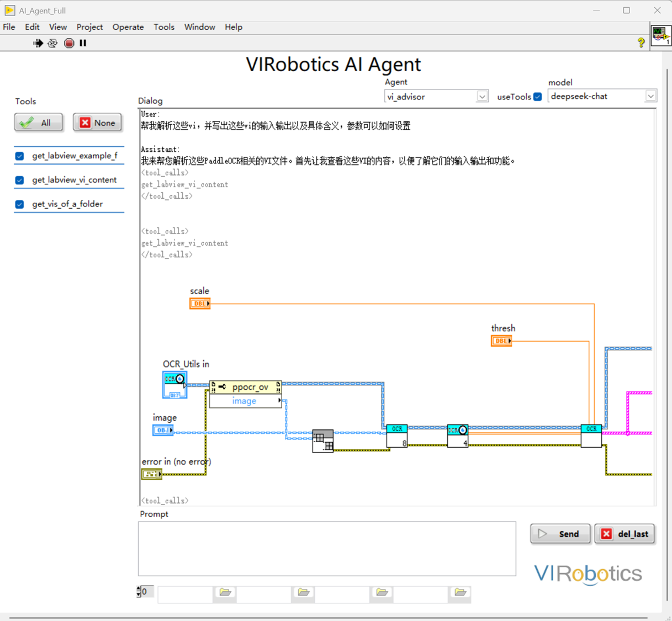Screen dimensions: 672x621
Task: Toggle the get_labview_vi_content checkbox
Action: 20,180
